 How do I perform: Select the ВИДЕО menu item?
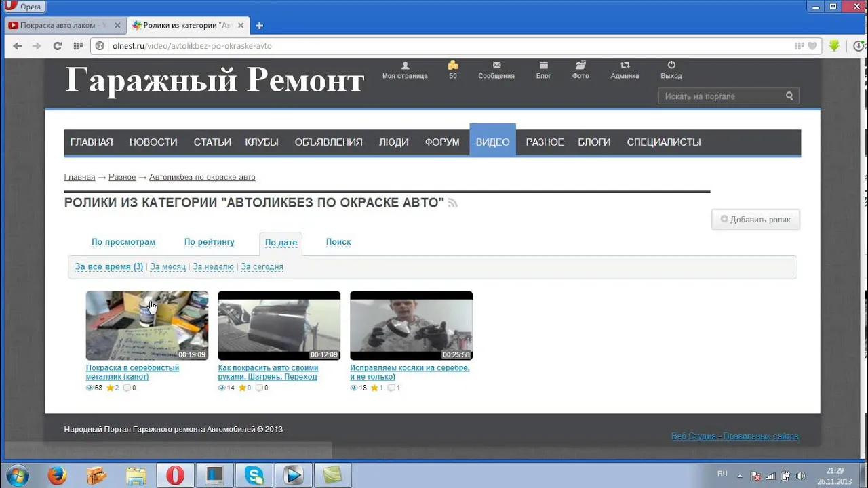click(492, 141)
